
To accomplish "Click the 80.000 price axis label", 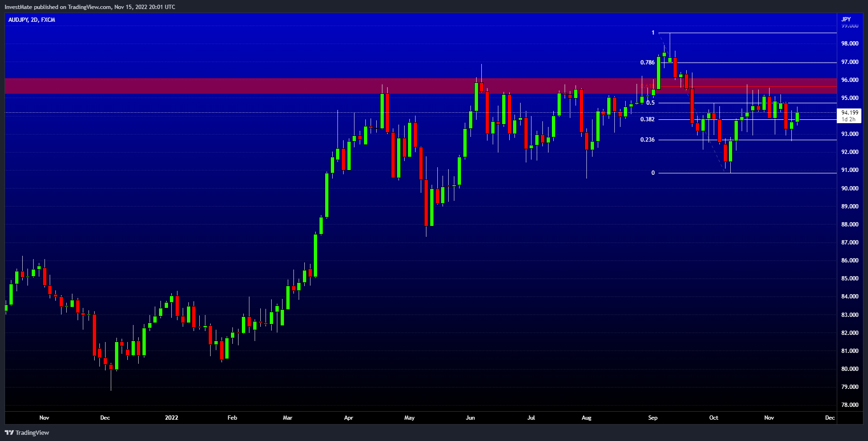I will click(850, 369).
